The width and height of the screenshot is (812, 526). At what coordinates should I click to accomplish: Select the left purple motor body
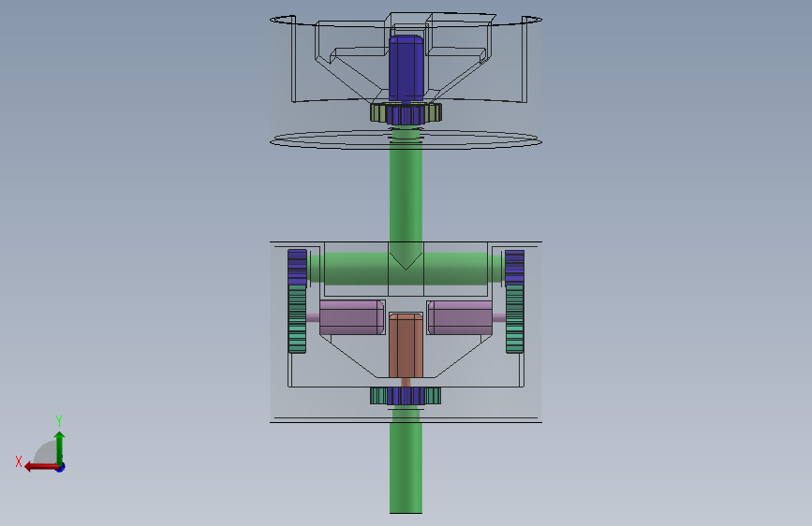click(x=351, y=317)
